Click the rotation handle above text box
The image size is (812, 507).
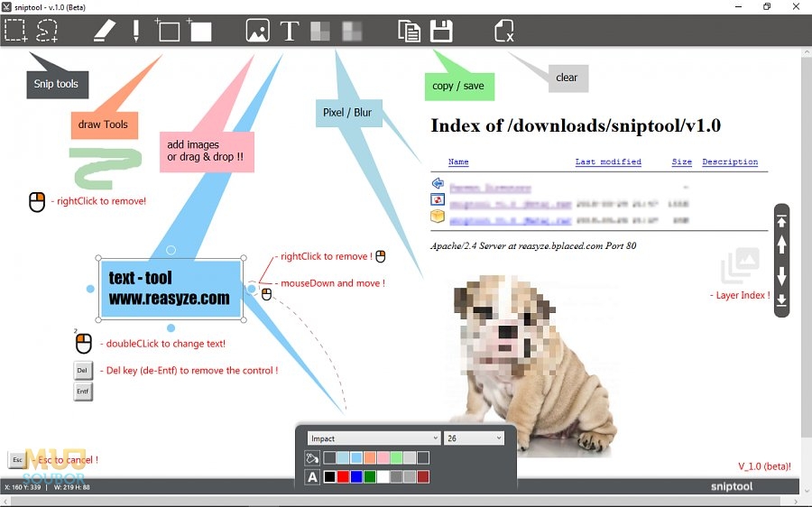point(171,250)
